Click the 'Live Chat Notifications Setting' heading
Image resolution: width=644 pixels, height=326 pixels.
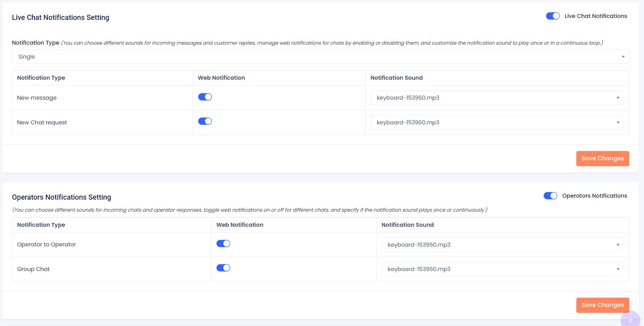[x=60, y=18]
